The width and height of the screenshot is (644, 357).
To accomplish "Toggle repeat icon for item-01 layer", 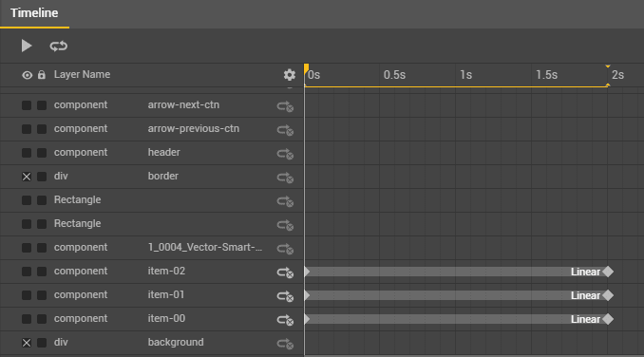I will (285, 296).
